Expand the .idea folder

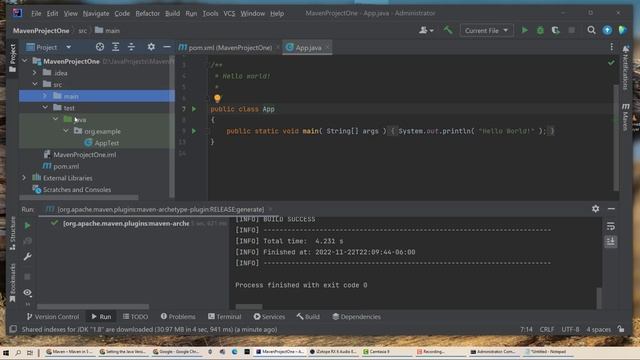(35, 73)
